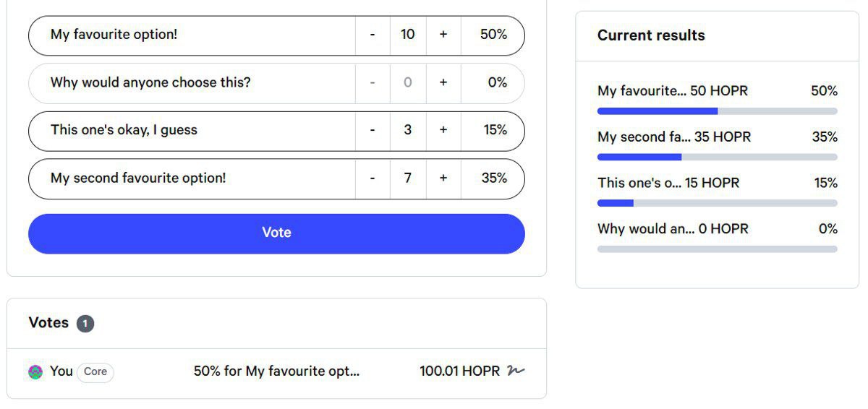Increase votes for My favourite option

click(443, 35)
